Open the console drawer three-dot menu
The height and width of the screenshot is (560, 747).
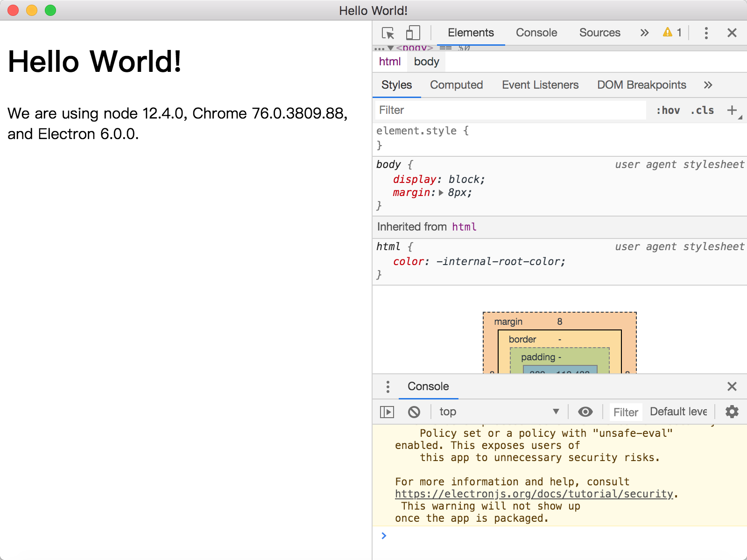388,386
